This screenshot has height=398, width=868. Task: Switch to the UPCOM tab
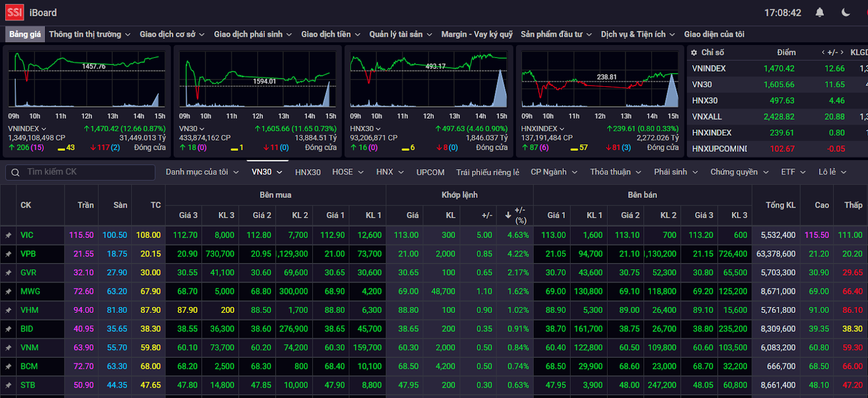coord(430,172)
